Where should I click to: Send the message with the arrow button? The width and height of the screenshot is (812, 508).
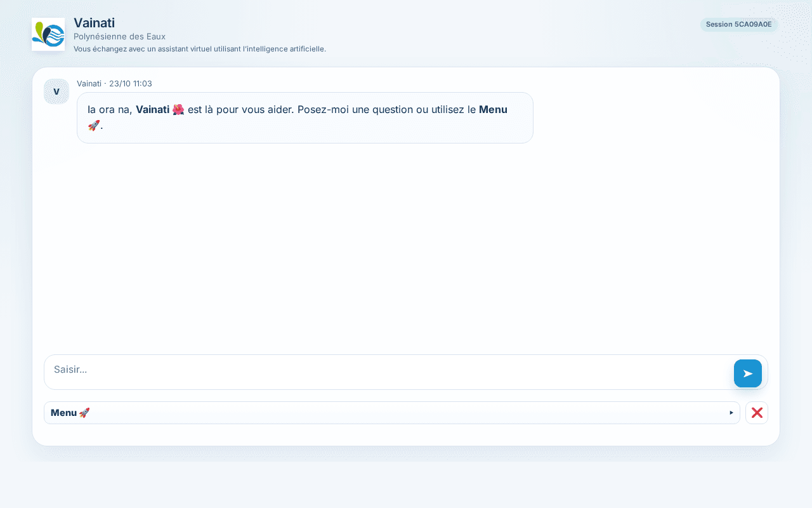[x=748, y=373]
